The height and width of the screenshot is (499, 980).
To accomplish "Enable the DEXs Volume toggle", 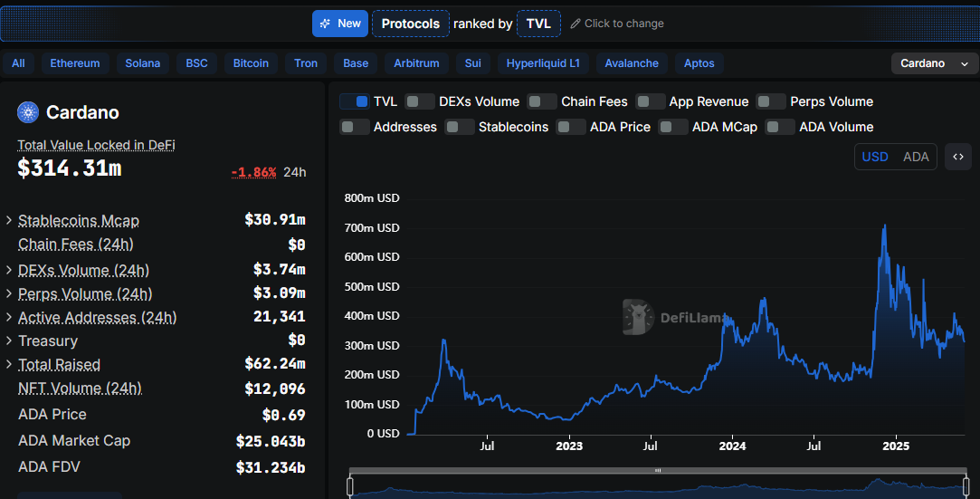I will (x=420, y=101).
